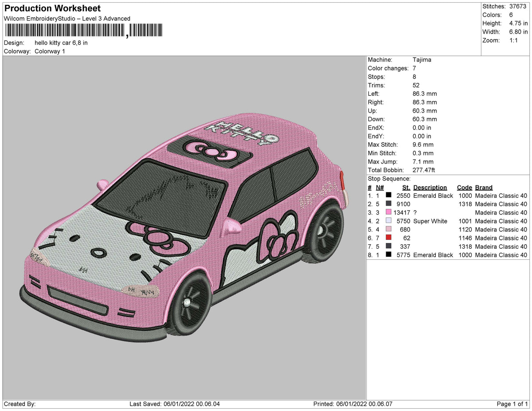Click the light pink swatch for code 1120
532x411 pixels.
[x=389, y=230]
